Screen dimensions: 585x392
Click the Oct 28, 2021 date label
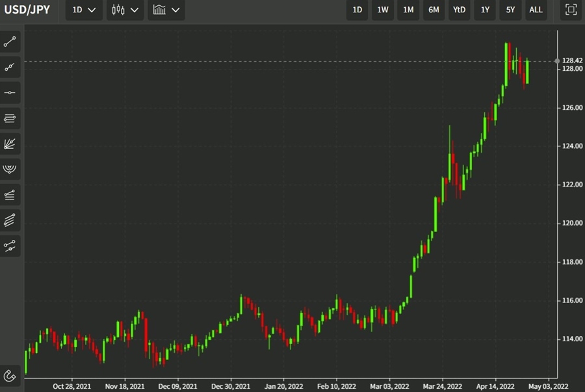pyautogui.click(x=71, y=386)
